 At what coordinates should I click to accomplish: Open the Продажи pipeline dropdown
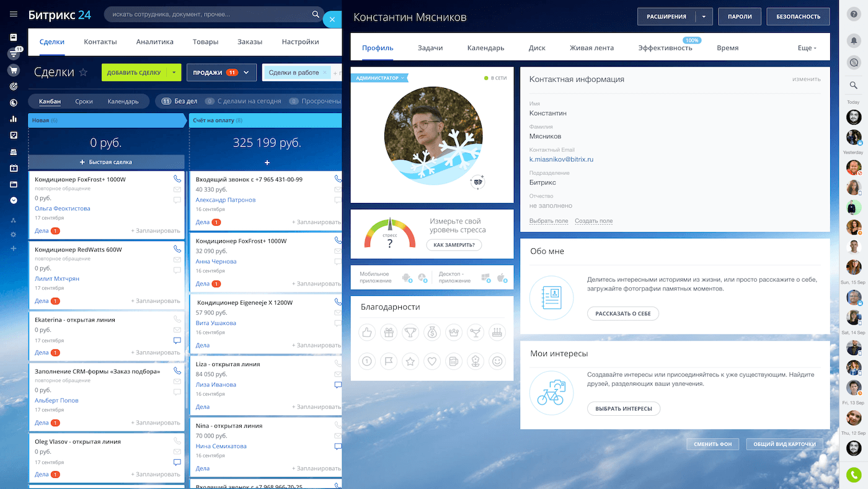point(221,73)
